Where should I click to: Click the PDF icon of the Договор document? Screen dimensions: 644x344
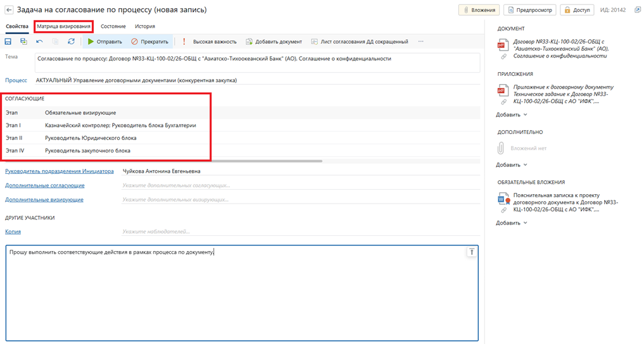pyautogui.click(x=502, y=45)
